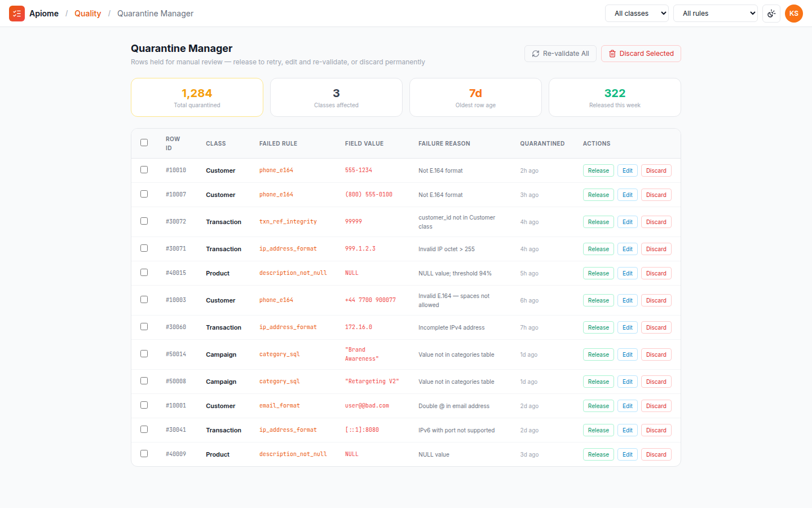Viewport: 812px width, 508px height.
Task: Go to the Quality breadcrumb link
Action: pyautogui.click(x=87, y=14)
